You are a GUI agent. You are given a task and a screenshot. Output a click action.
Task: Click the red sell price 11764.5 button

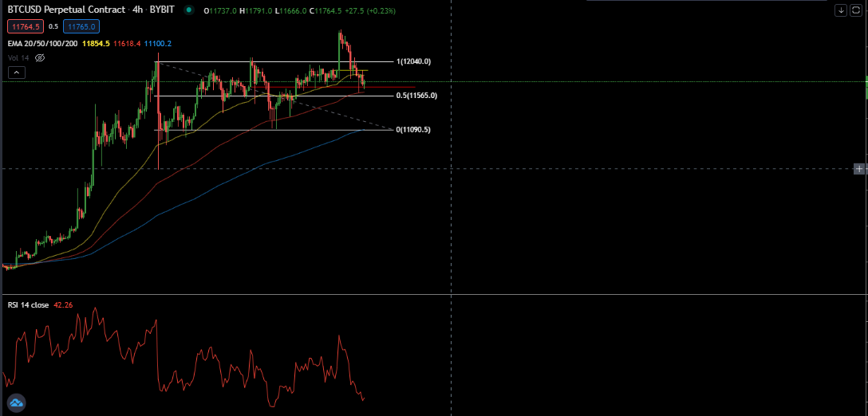pos(26,26)
